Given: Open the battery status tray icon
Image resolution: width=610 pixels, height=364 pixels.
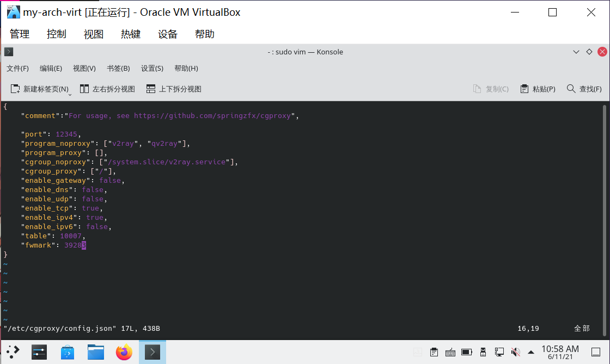Looking at the screenshot, I should pos(466,352).
